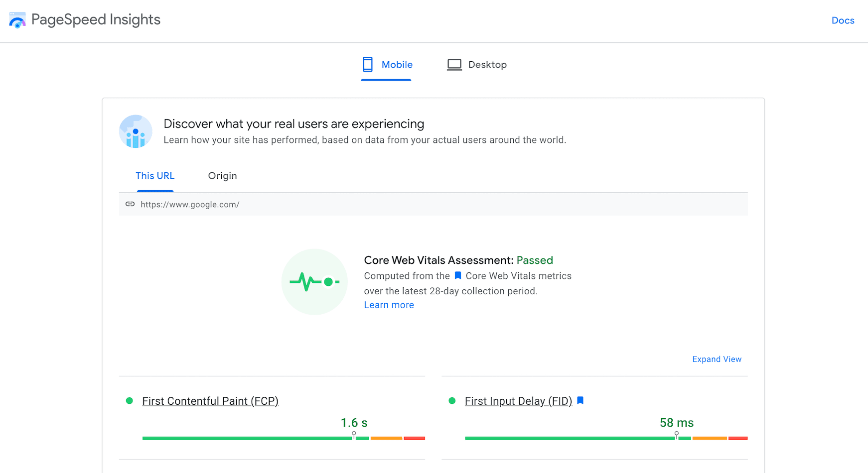The height and width of the screenshot is (473, 868).
Task: Click the green heartbeat assessment icon
Action: pyautogui.click(x=314, y=282)
